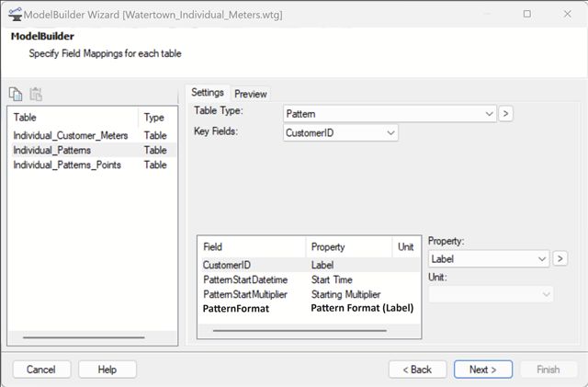Open the disabled Unit dropdown
The width and height of the screenshot is (588, 387).
(491, 295)
